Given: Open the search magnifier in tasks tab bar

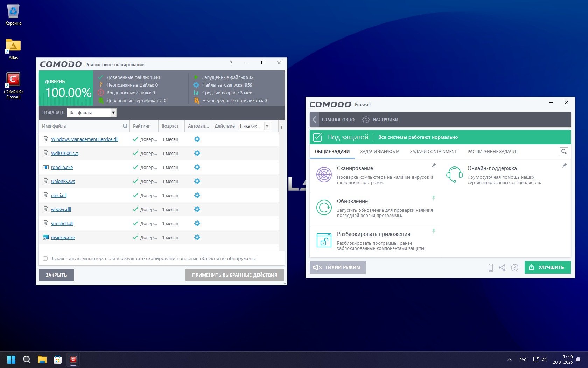Looking at the screenshot, I should coord(563,152).
